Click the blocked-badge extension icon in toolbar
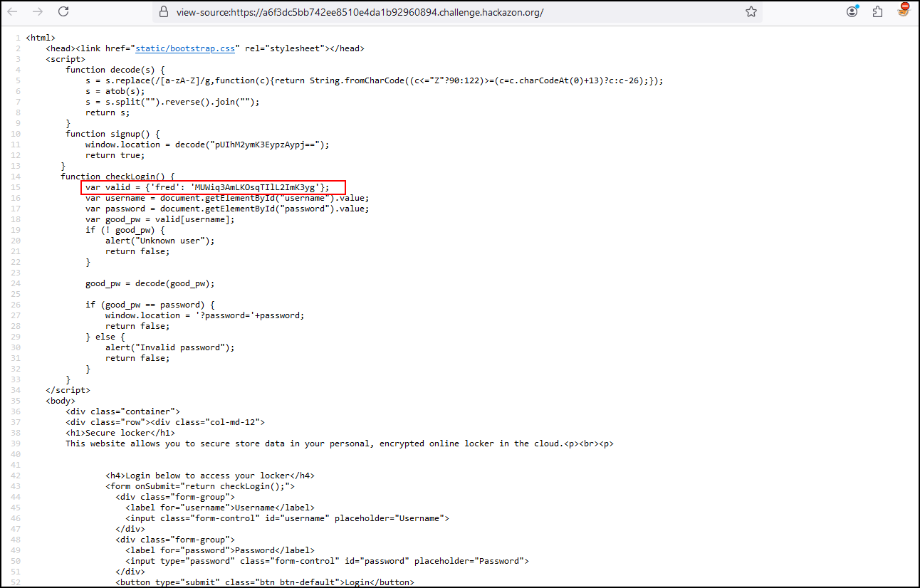This screenshot has width=920, height=588. [903, 11]
